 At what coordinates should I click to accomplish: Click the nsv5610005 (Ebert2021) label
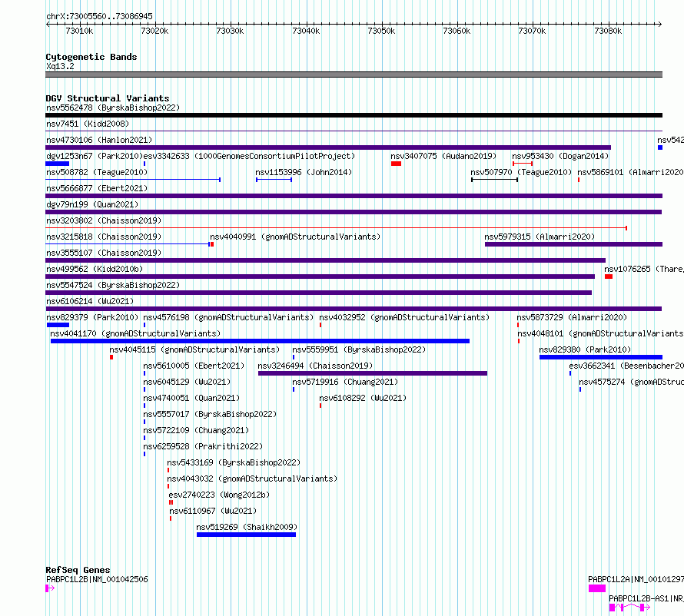[x=194, y=366]
